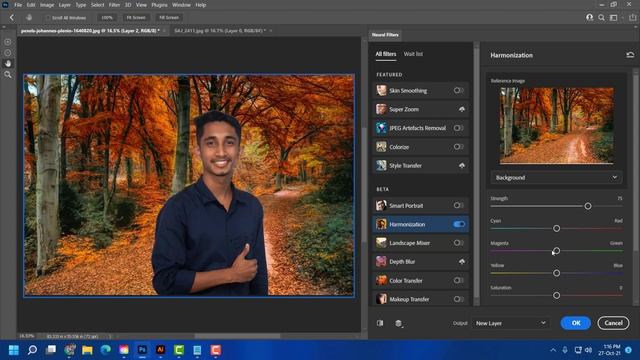This screenshot has width=640, height=360.
Task: Open the Windows Start menu
Action: pos(13,350)
